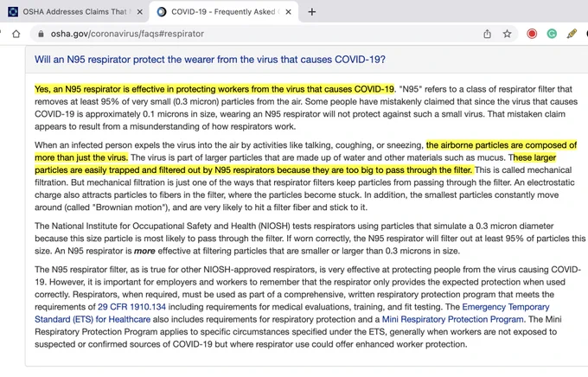588x377 pixels.
Task: Click highlighted text 'the airborne particles are composed of'
Action: coord(502,145)
